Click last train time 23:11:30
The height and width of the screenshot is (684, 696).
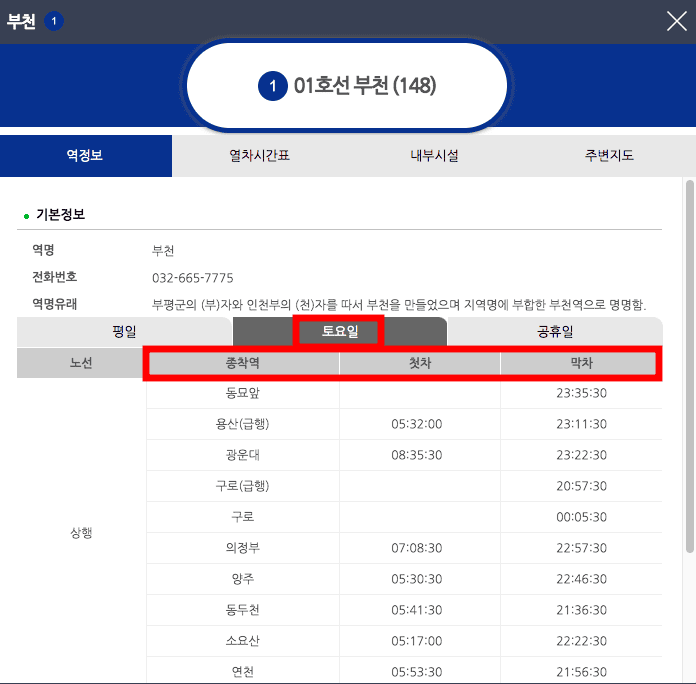[581, 424]
